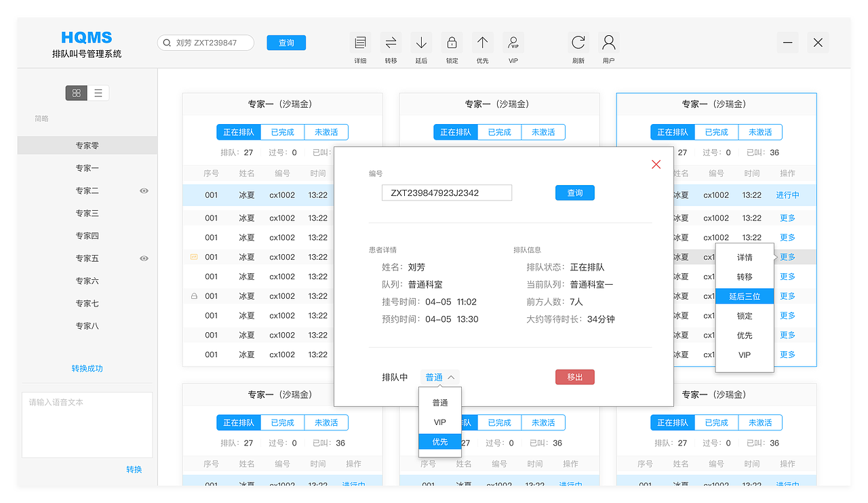Viewport: 868px width, 503px height.
Task: Toggle the eye icon next to 专家五
Action: [144, 258]
